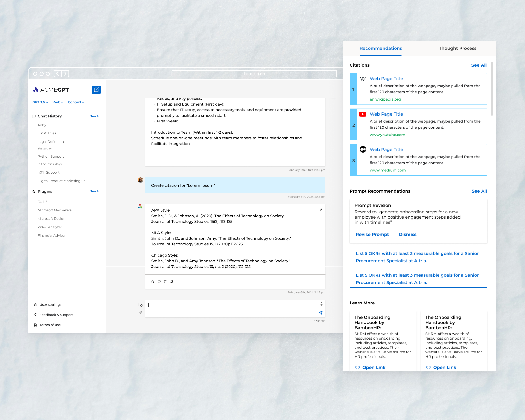Click the thumbs up icon
This screenshot has height=420, width=525.
(152, 282)
